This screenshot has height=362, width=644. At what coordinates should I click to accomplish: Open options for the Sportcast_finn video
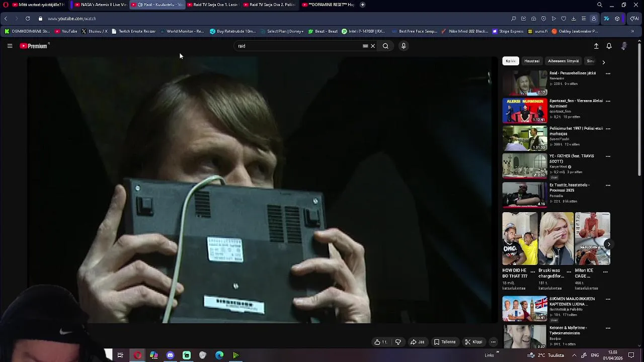(x=608, y=101)
